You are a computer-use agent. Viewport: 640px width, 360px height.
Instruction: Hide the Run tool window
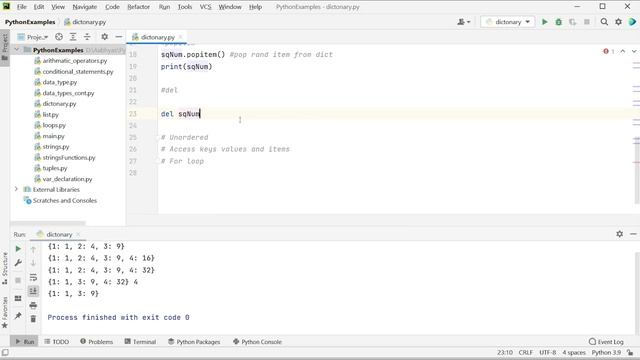633,234
